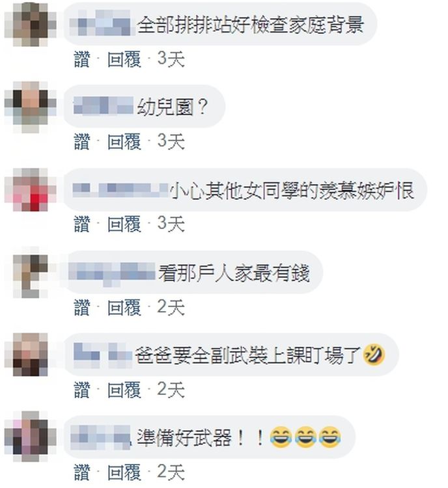Reply to the 幼兒園？ comment
This screenshot has height=488, width=448.
tap(124, 141)
